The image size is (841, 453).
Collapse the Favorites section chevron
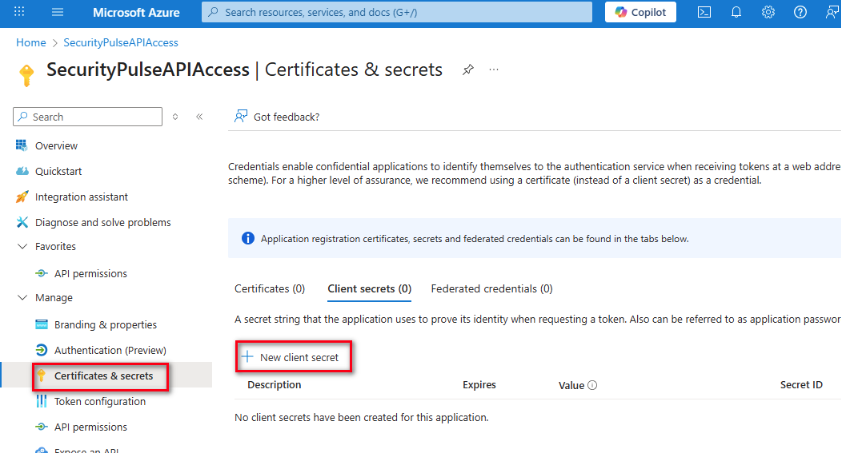click(x=23, y=246)
